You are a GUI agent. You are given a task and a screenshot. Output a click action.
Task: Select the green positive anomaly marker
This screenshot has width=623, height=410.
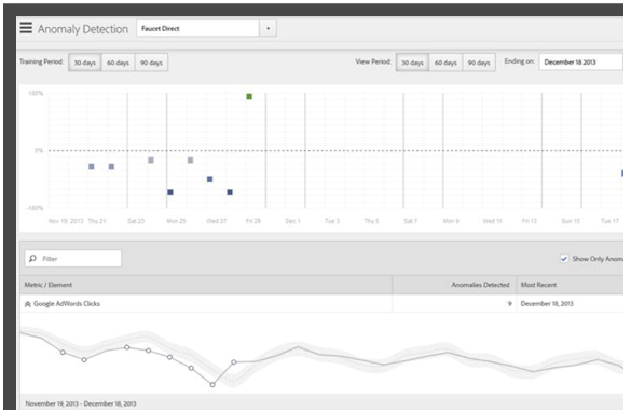click(249, 97)
